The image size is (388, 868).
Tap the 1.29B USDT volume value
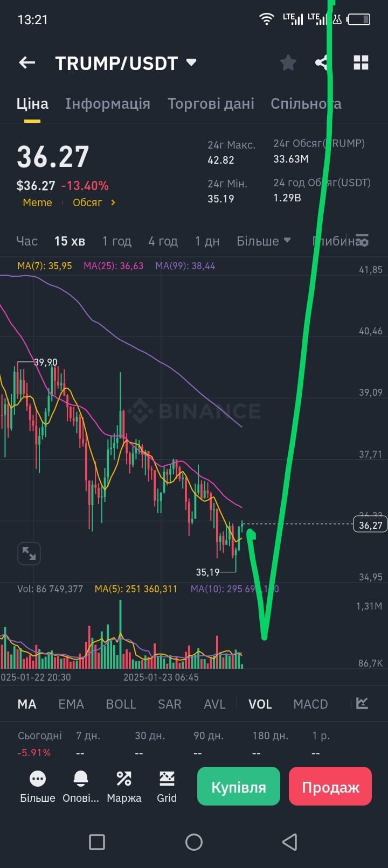287,198
